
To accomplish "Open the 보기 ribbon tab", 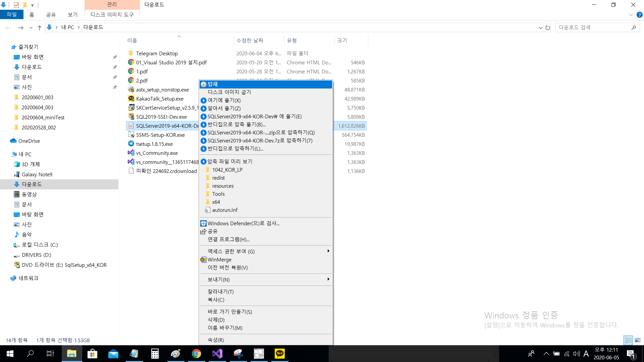I will [72, 15].
